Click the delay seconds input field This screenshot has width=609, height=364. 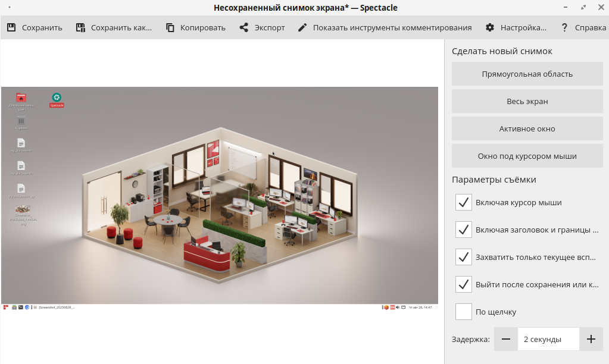pyautogui.click(x=548, y=339)
